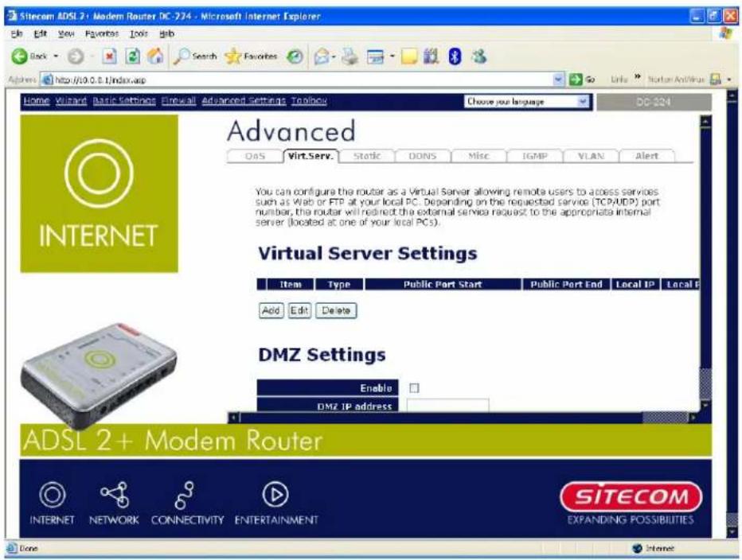Screen dimensions: 742x560
Task: Click the inner frame horizontal scrollbar thumb
Action: [665, 418]
